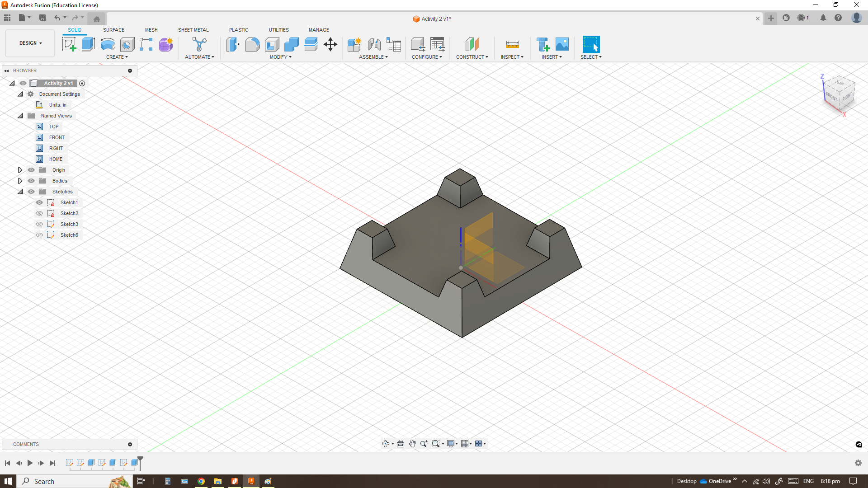Toggle visibility of Origin folder

31,170
